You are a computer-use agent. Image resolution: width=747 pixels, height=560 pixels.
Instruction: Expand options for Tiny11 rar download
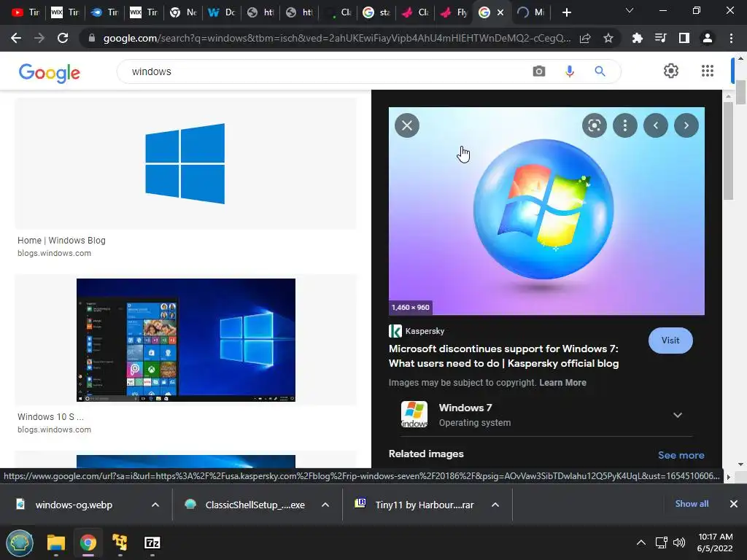click(x=495, y=505)
